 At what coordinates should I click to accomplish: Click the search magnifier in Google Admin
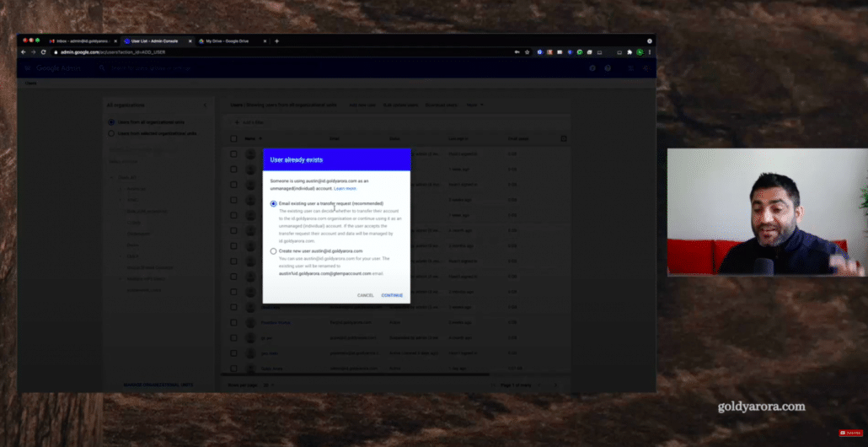(103, 68)
